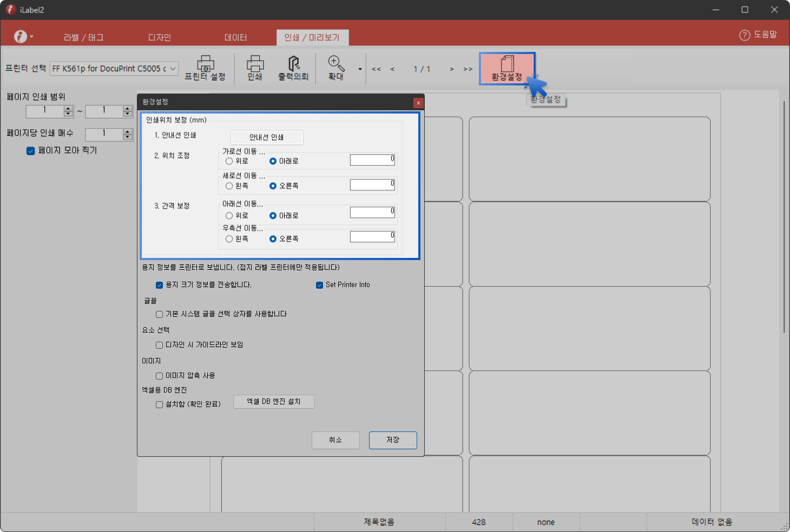Check 설치함 (확인 완료) checkbox
Screen dimensions: 790x532
click(x=159, y=404)
